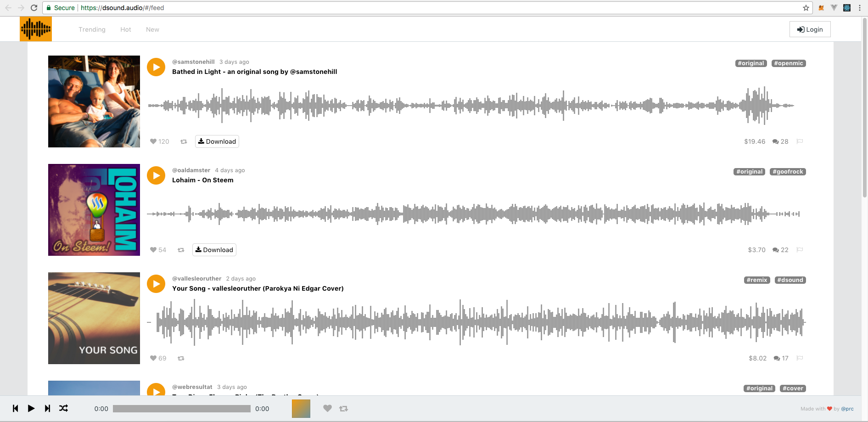Open the DSound logo home link

36,29
